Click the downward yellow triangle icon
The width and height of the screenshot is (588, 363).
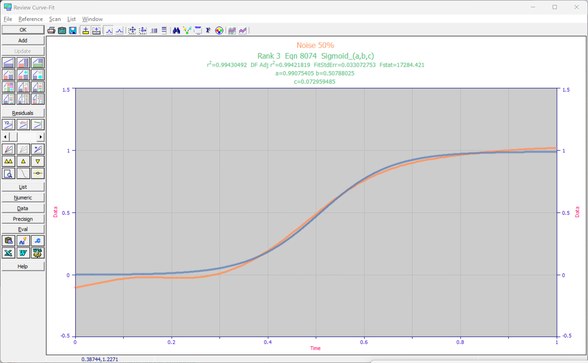[38, 161]
